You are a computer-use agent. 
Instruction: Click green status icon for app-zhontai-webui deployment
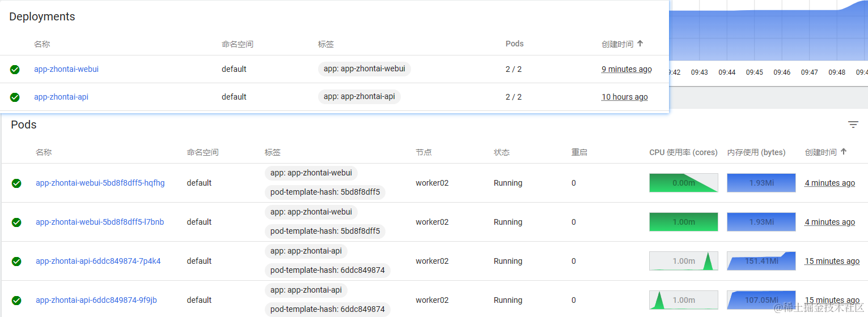[15, 70]
